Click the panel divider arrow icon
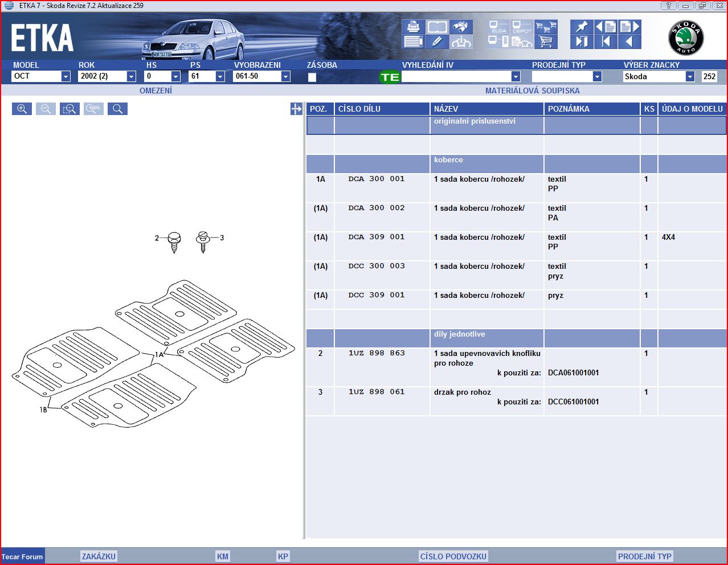The image size is (728, 565). click(296, 109)
